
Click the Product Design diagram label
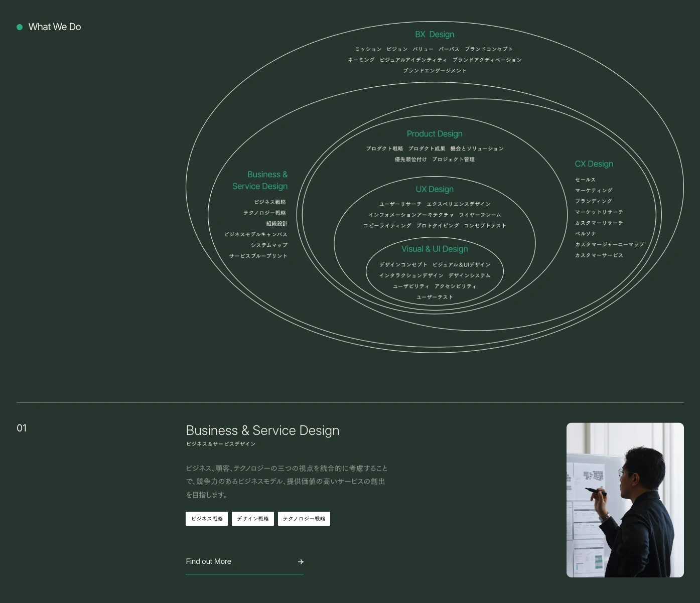(x=435, y=134)
